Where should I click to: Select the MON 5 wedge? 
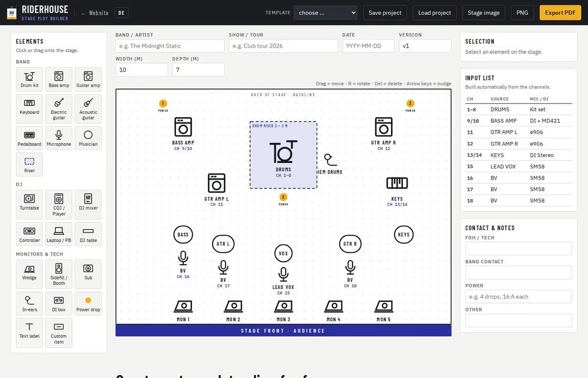(x=384, y=306)
